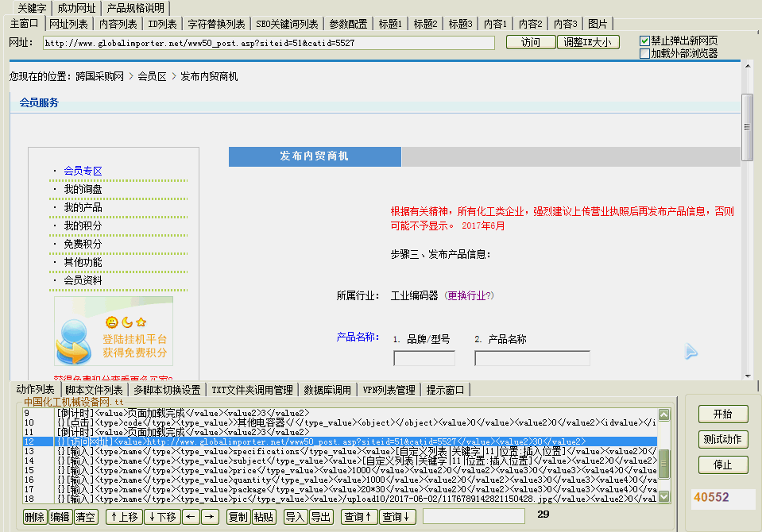Click 查询↓ search down button
Screen dimensions: 762x532
coord(397,517)
